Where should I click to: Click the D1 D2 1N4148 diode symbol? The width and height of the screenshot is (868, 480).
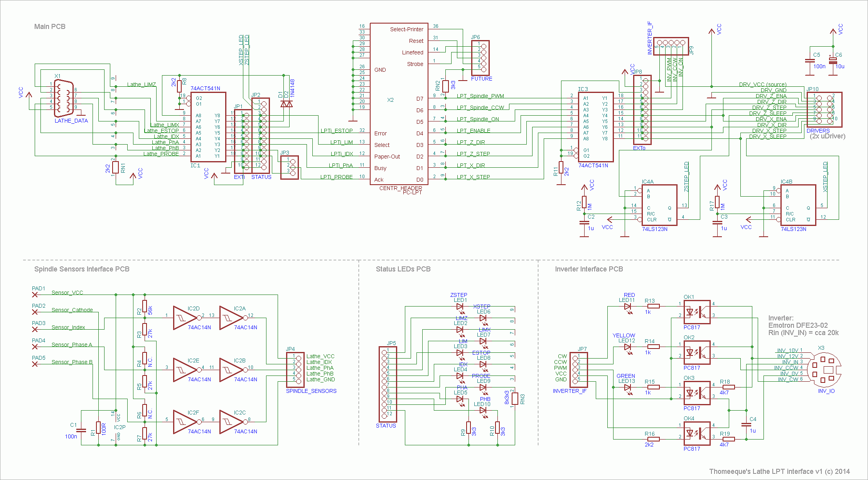286,104
